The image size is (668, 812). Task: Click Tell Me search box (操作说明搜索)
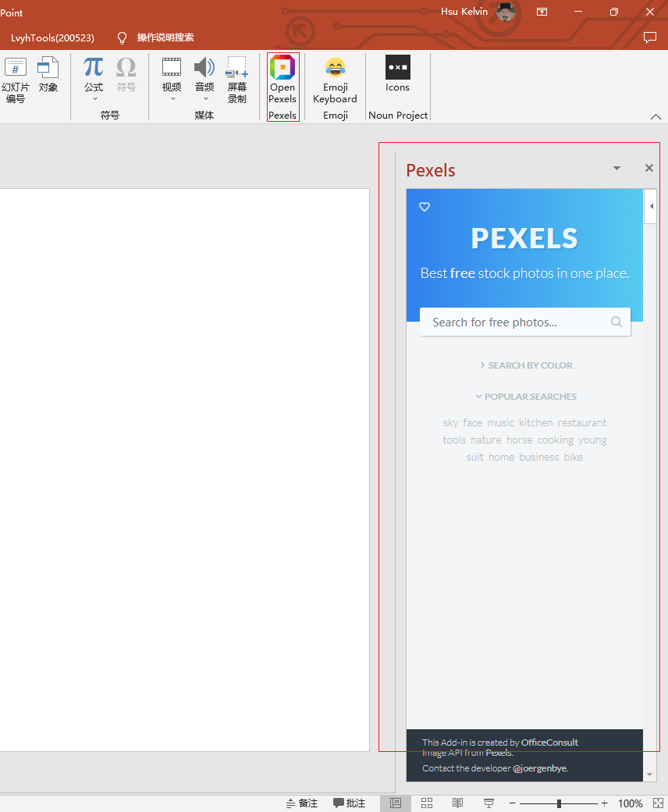pos(165,37)
